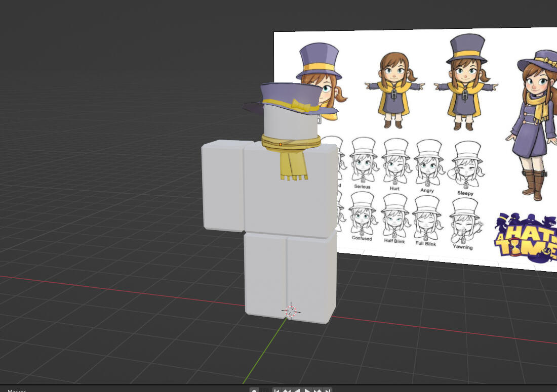Select the gray cylinder head mesh
This screenshot has height=392, width=557.
pos(288,124)
